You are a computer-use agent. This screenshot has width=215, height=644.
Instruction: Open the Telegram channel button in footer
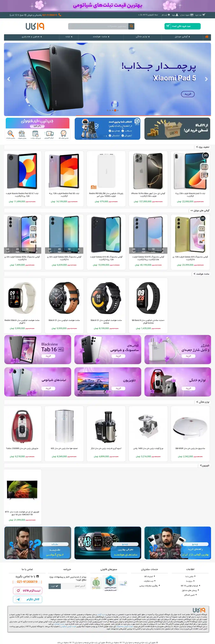27,599
